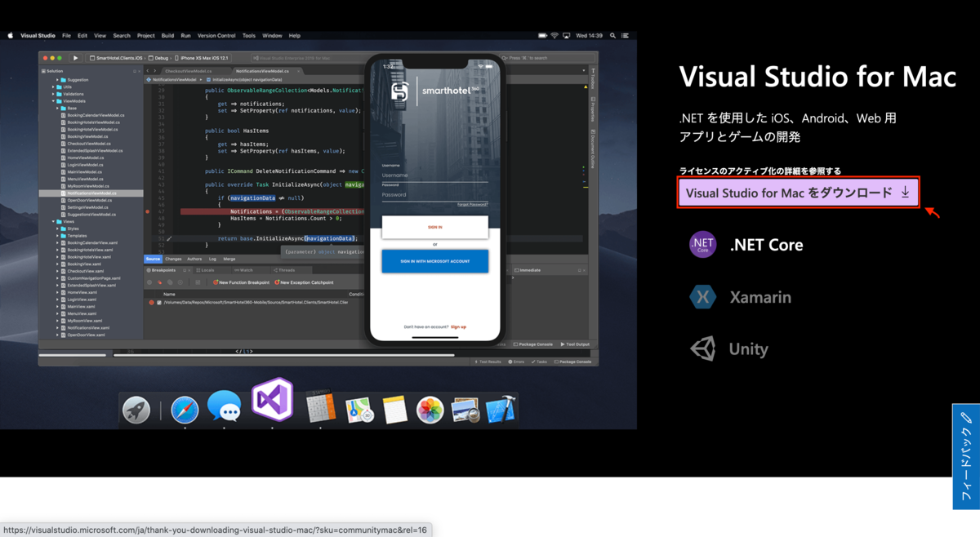This screenshot has height=537, width=980.
Task: Open the Project menu in menu bar
Action: pos(146,36)
